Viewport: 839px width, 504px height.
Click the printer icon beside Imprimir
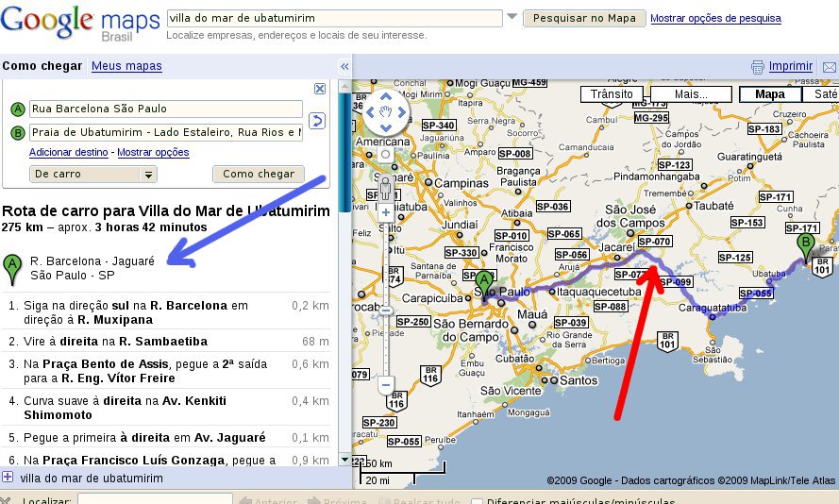coord(757,67)
